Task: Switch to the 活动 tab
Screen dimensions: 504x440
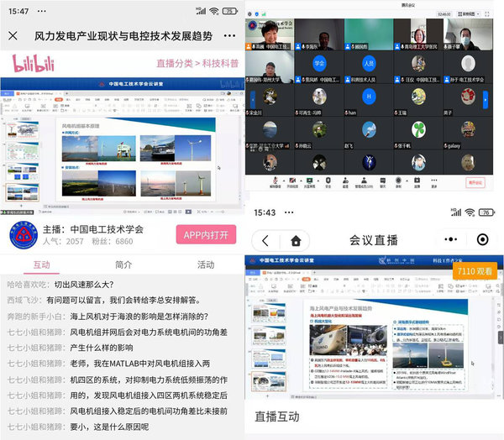Action: [x=206, y=264]
